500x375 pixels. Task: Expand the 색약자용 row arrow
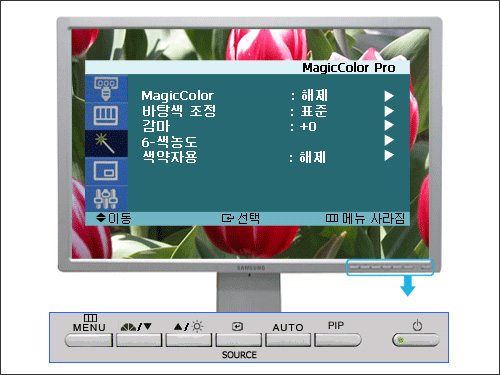(389, 155)
